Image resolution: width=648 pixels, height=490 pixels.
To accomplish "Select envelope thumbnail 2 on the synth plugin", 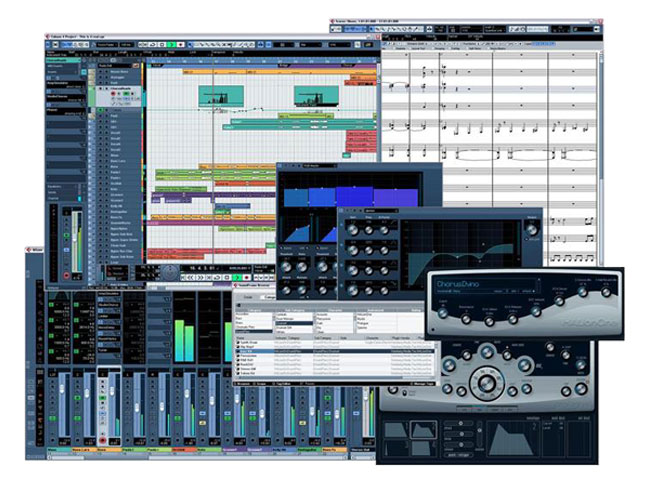I will point(423,432).
